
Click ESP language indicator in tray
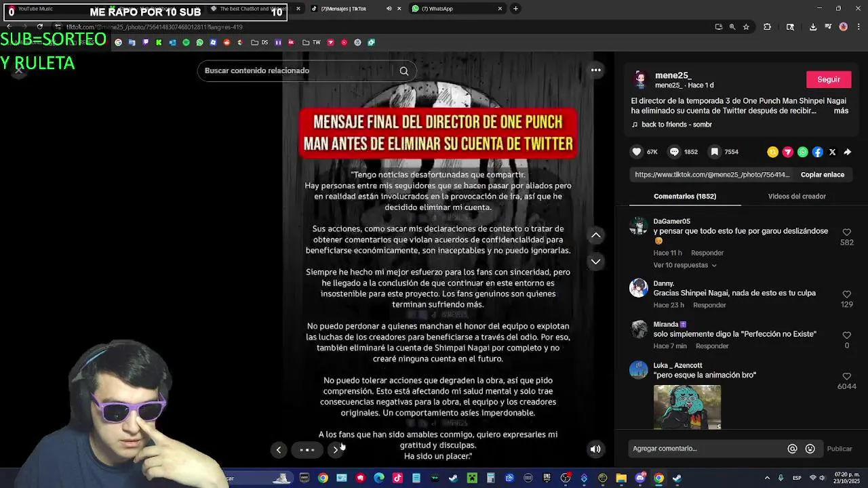click(x=797, y=478)
